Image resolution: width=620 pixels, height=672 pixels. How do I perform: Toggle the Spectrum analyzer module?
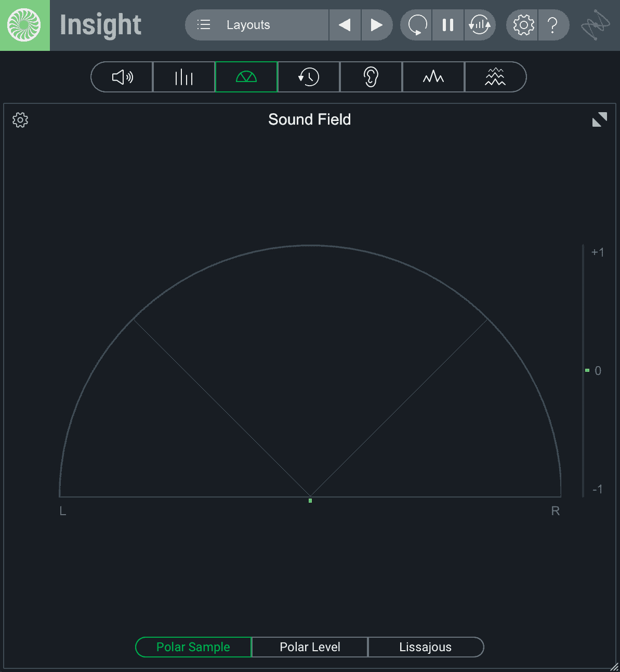(433, 77)
